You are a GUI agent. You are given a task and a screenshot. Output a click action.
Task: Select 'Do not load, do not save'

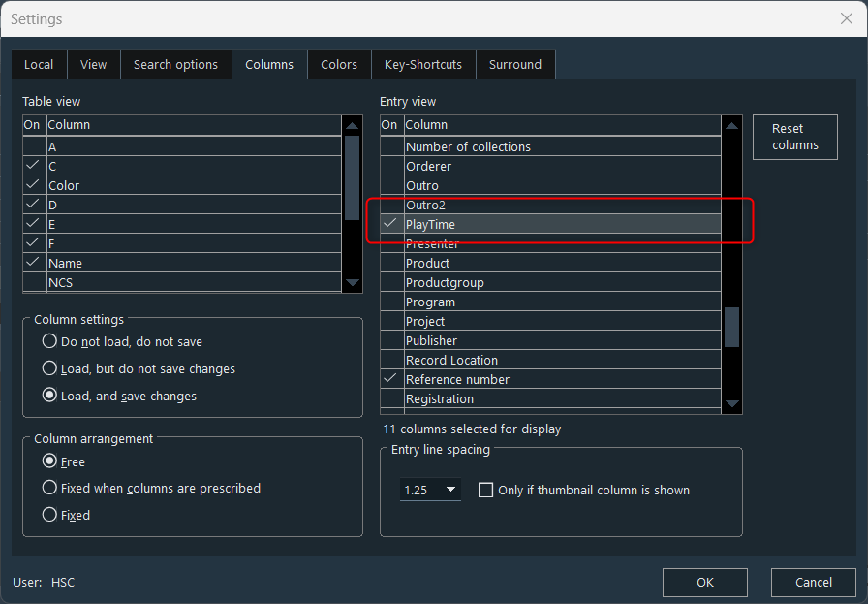point(49,341)
